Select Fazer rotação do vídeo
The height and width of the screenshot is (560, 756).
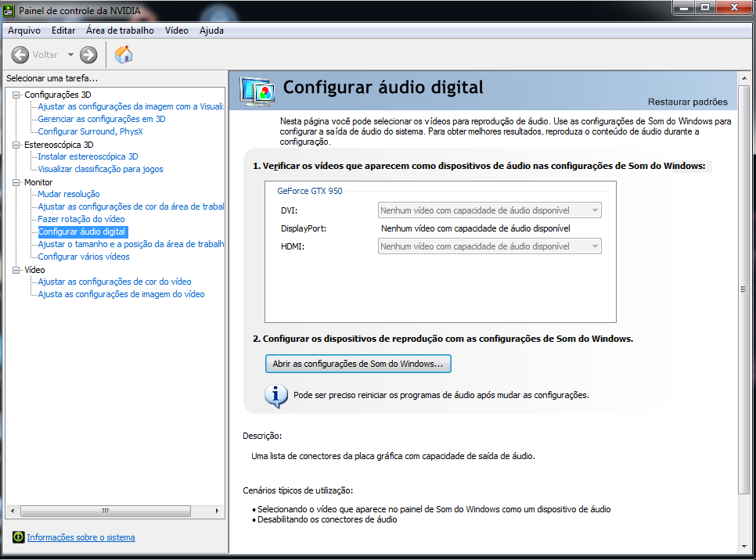[x=81, y=219]
